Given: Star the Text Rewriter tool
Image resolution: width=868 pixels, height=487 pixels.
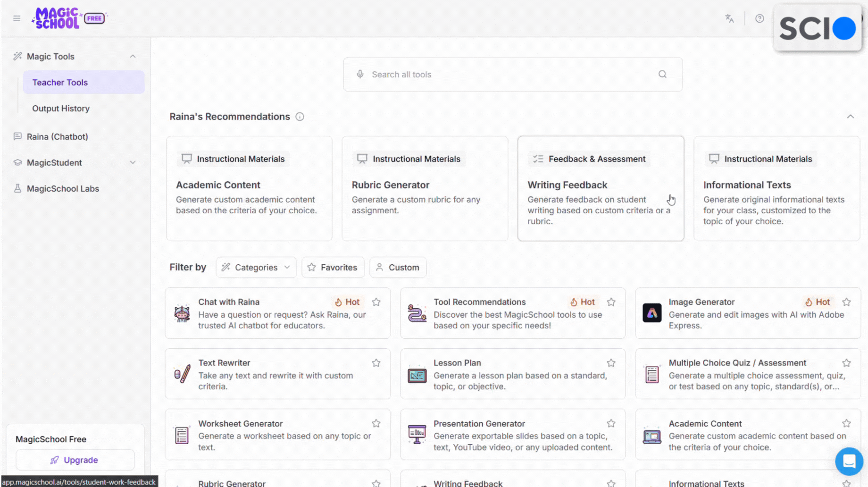Looking at the screenshot, I should pos(376,363).
